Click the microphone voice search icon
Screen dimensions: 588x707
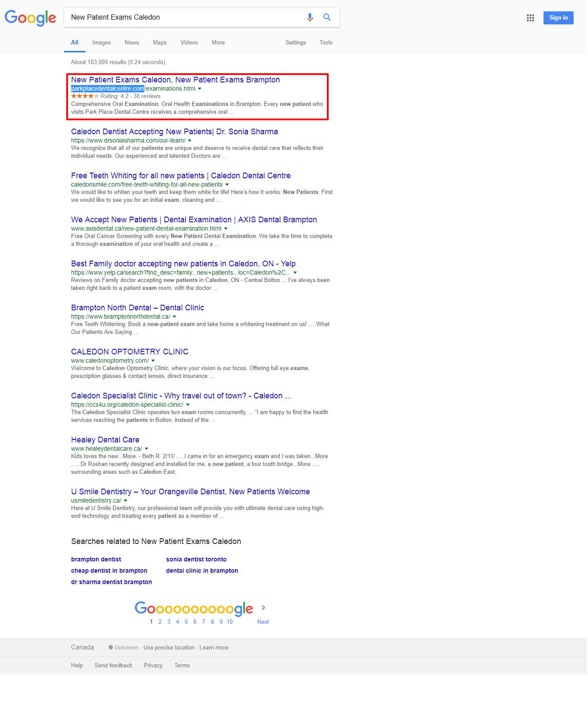[309, 17]
